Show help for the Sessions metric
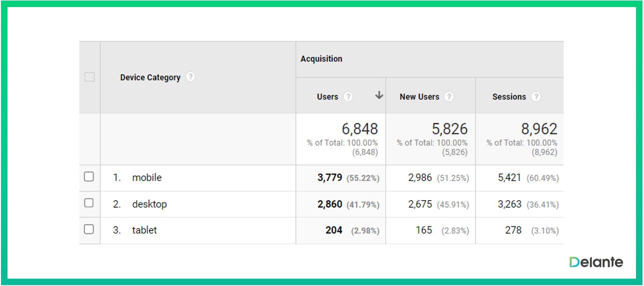 coord(536,97)
